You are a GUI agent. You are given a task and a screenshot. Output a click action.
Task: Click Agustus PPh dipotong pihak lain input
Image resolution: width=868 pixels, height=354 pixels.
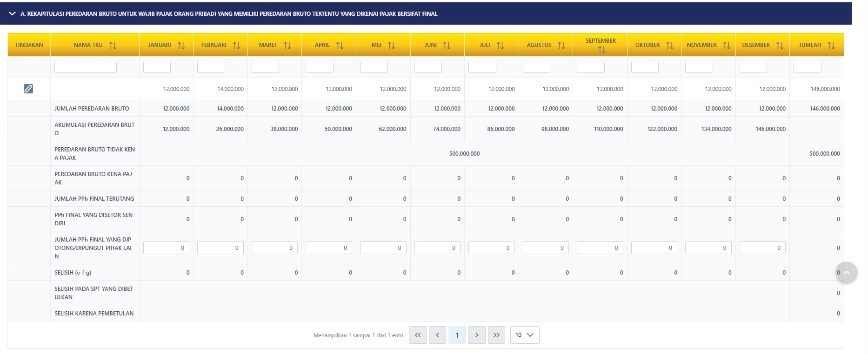tap(546, 248)
